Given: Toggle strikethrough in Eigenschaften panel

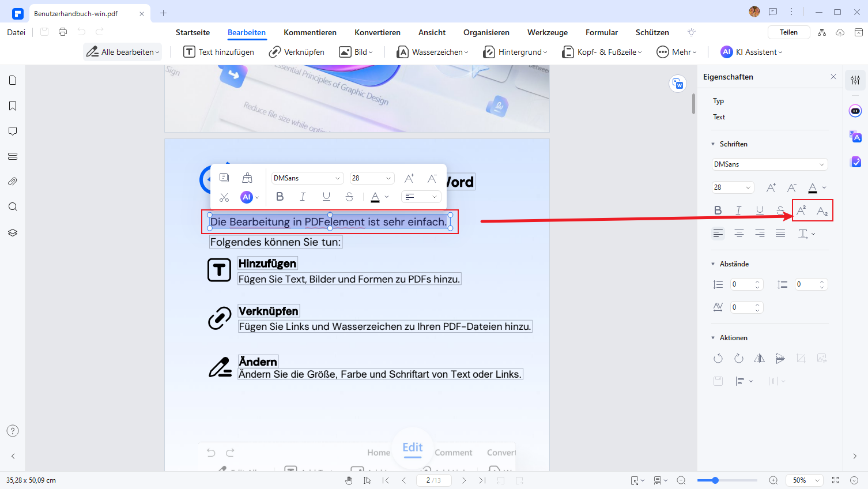Looking at the screenshot, I should (x=780, y=210).
